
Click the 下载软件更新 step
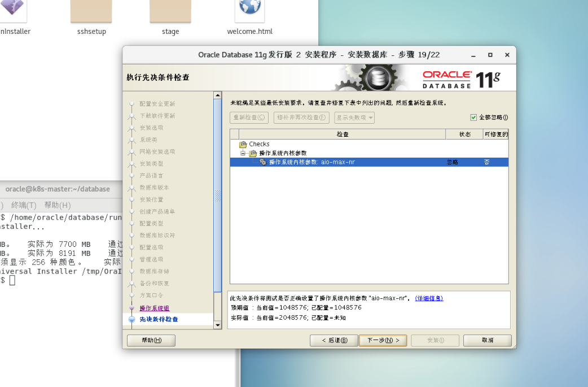[157, 116]
